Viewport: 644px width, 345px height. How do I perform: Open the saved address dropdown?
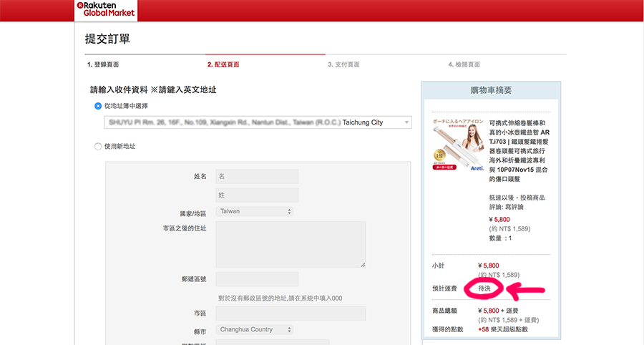click(x=258, y=122)
